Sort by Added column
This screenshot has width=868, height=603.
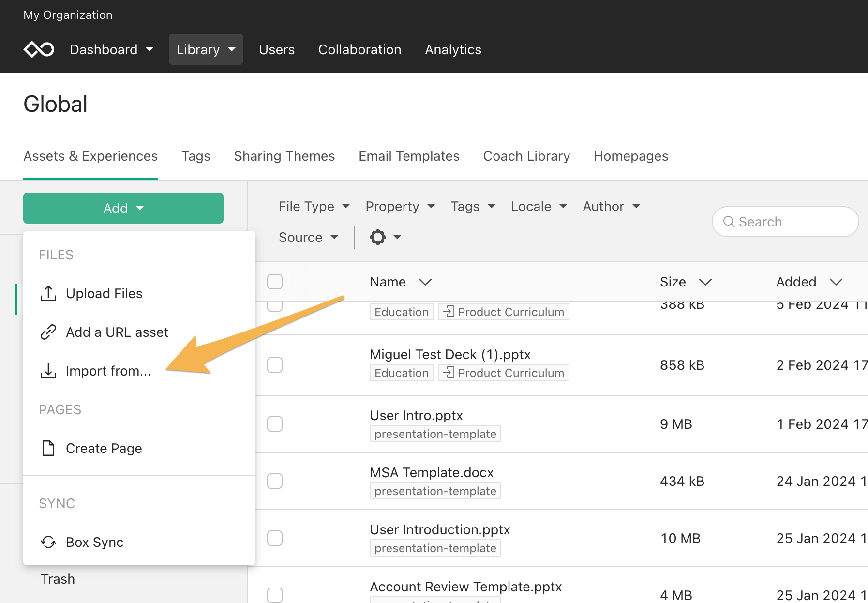tap(809, 282)
